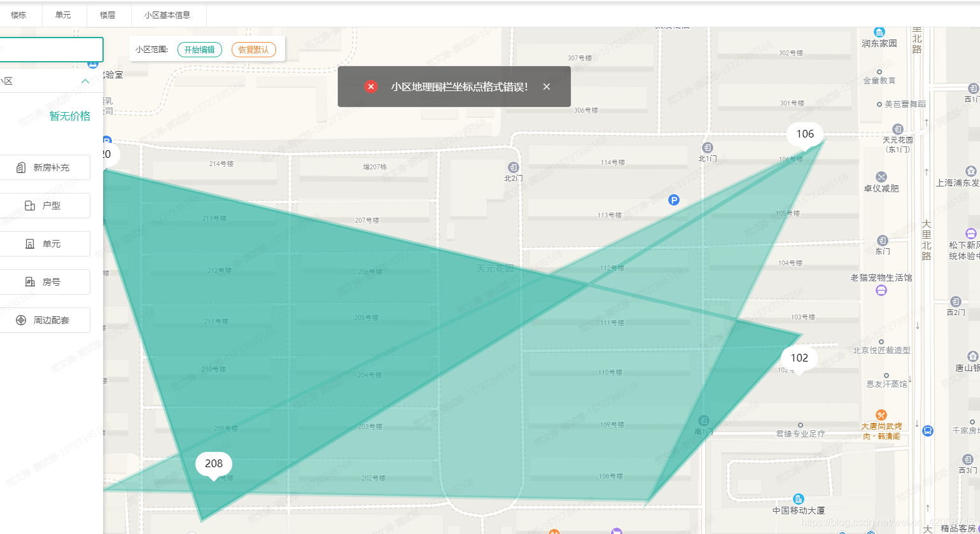
Task: Click the 润东家园 metro station icon
Action: tap(879, 32)
